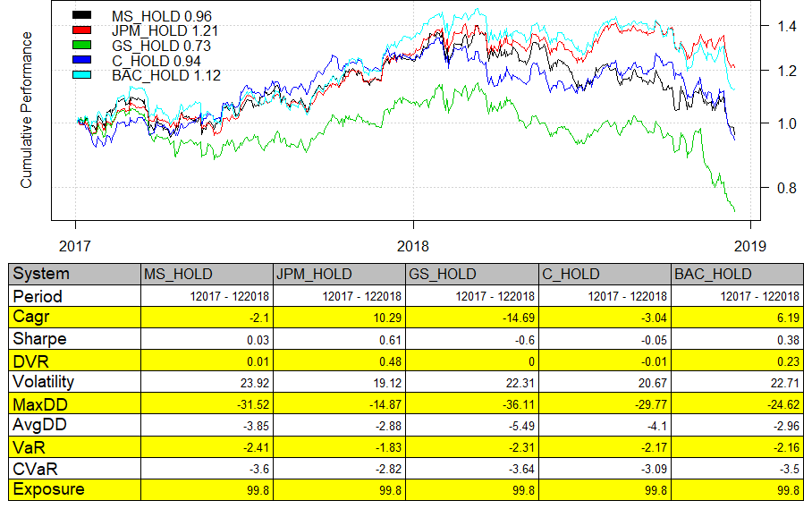This screenshot has width=812, height=509.
Task: Click BAC_HOLD Sharpe value 0.38
Action: pos(788,340)
